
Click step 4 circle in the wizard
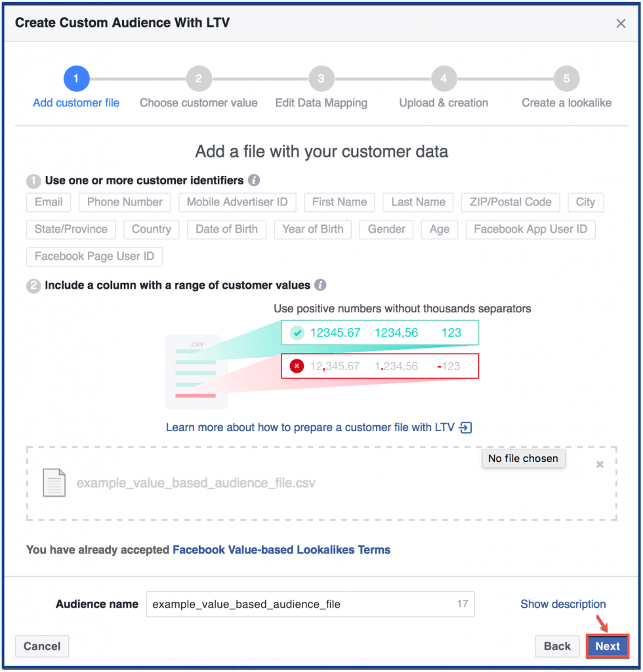point(444,79)
